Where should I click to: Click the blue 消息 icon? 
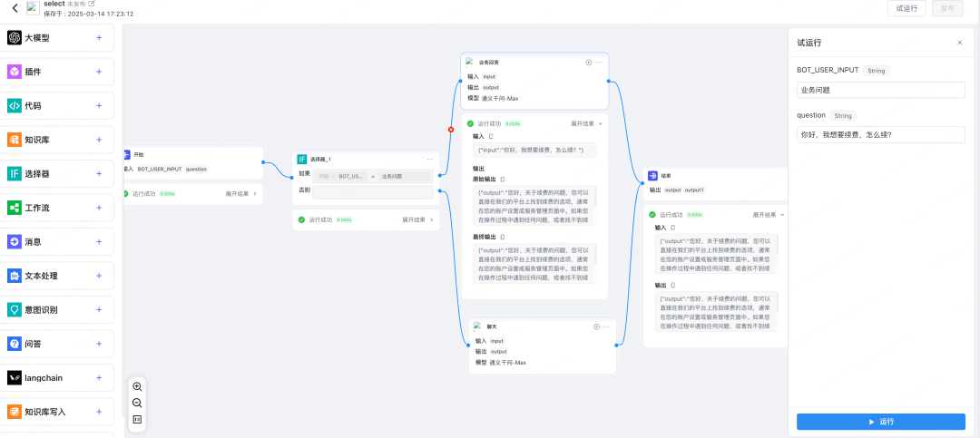(x=15, y=242)
